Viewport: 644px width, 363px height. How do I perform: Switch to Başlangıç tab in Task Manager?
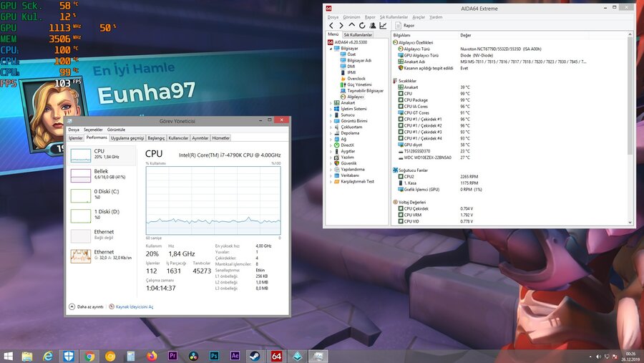[156, 138]
